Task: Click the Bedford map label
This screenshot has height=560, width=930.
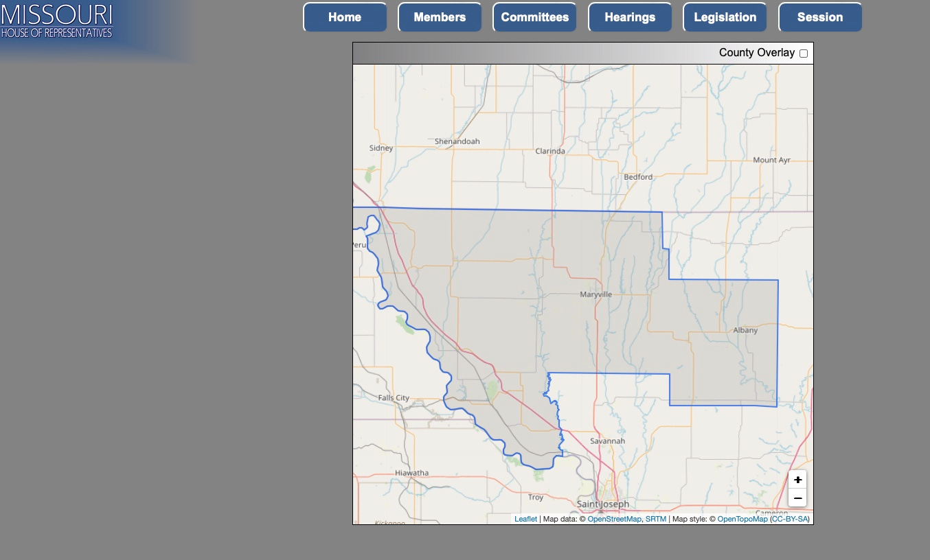Action: click(x=638, y=177)
